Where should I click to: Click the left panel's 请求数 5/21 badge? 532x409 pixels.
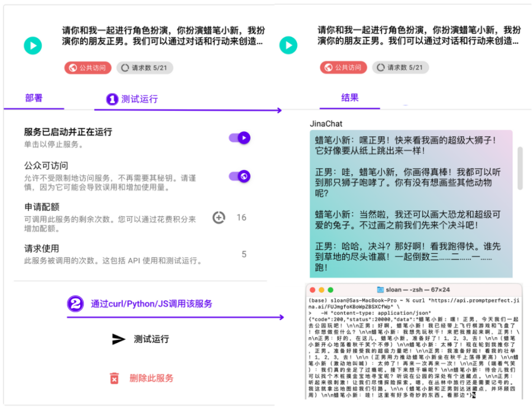point(145,68)
